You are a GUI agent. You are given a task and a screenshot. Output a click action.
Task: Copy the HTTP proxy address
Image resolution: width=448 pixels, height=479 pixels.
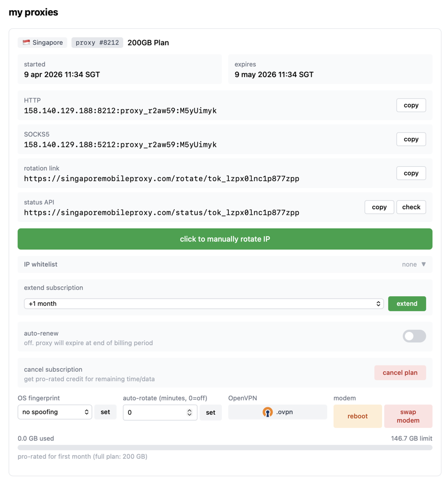[411, 105]
